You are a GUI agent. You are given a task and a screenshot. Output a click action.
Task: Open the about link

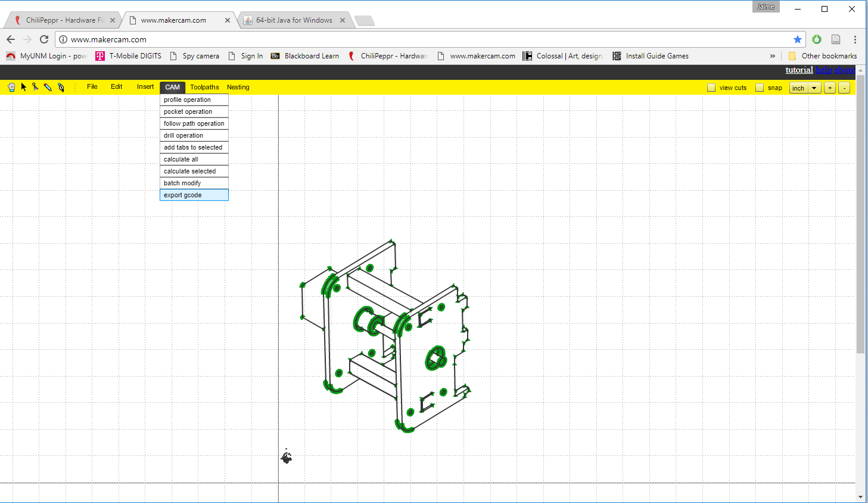[844, 70]
